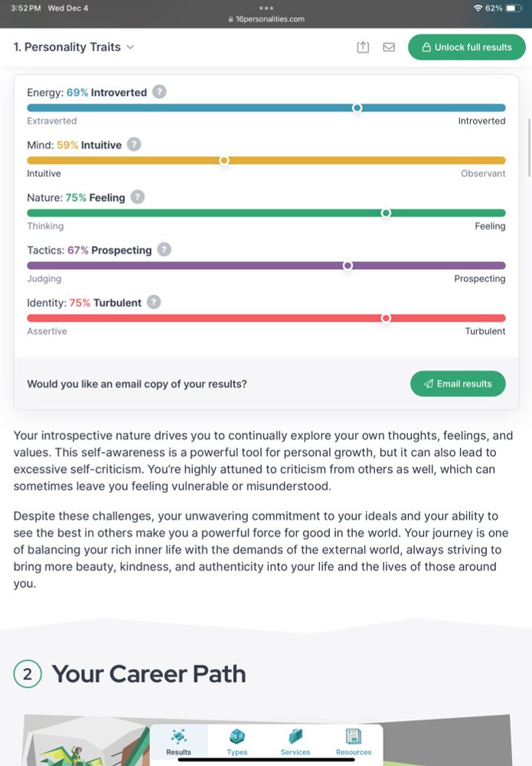Image resolution: width=532 pixels, height=766 pixels.
Task: Click the share icon in header
Action: [363, 47]
